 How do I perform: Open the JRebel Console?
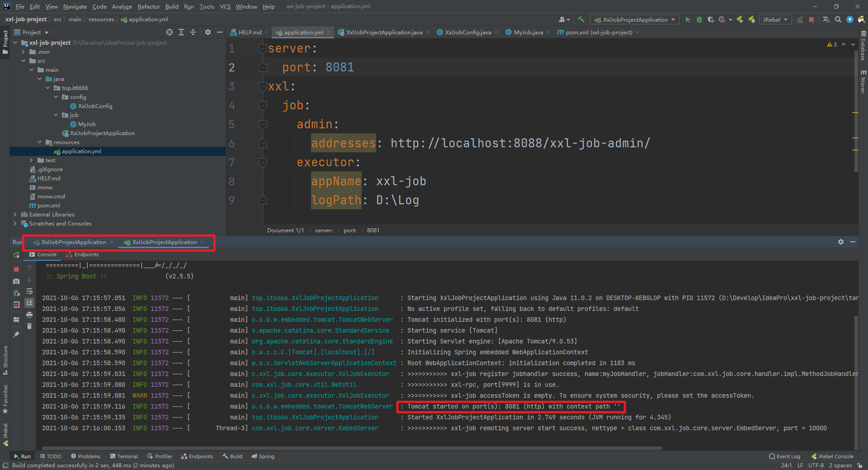(832, 456)
